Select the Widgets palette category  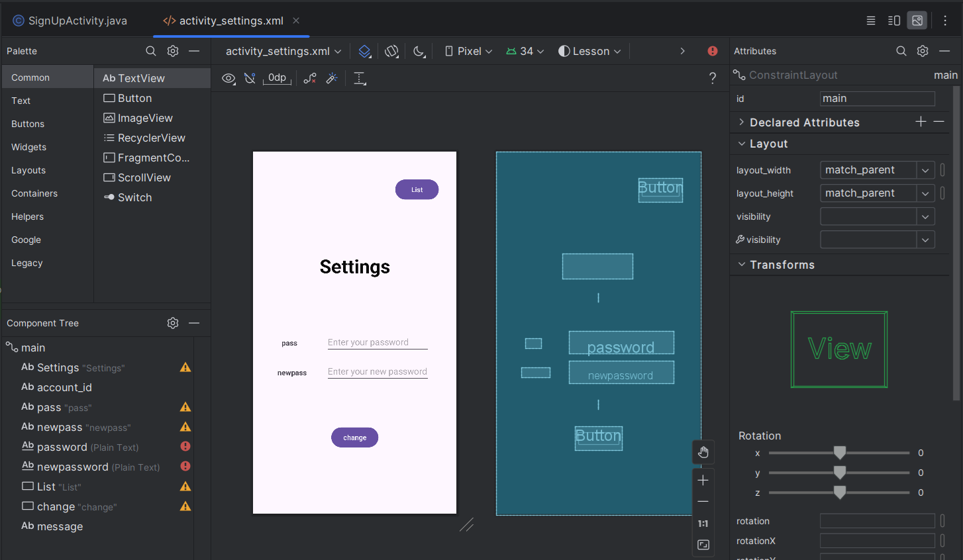pos(48,147)
